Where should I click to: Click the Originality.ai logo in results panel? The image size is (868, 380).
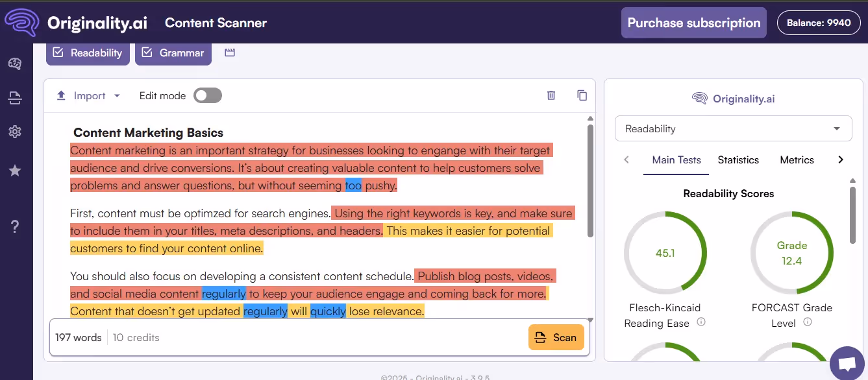[734, 99]
